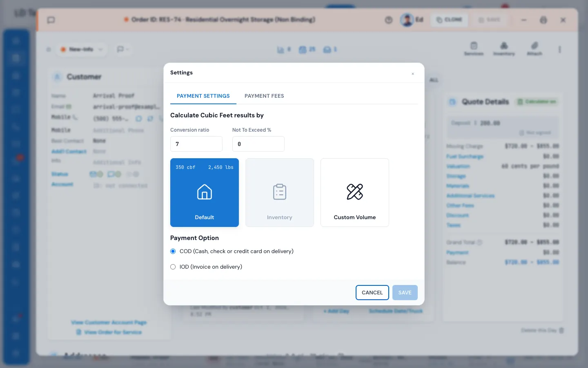Click the Payment link in Quote Details

[457, 252]
